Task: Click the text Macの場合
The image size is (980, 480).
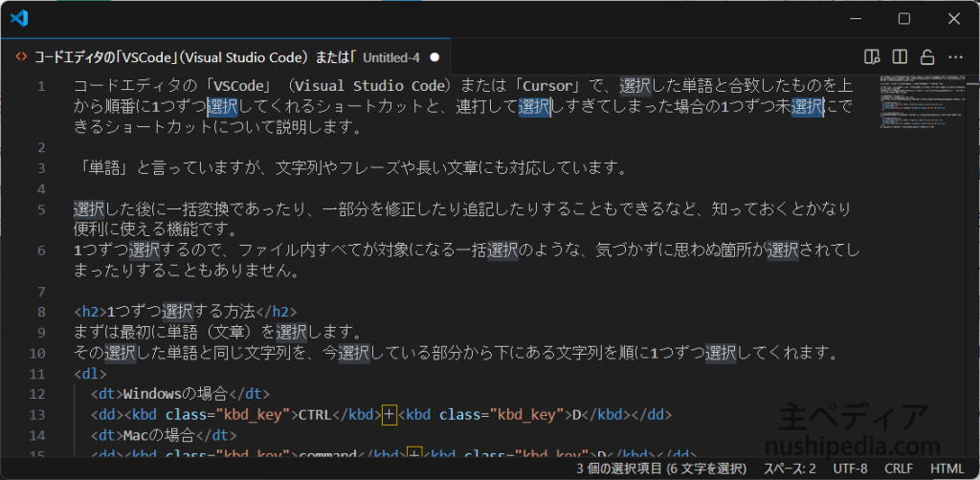Action: pyautogui.click(x=160, y=434)
